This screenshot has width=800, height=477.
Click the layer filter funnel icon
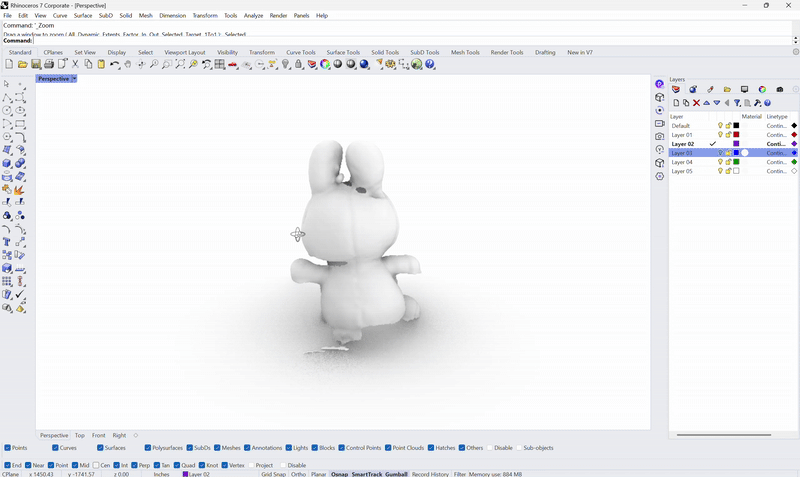coord(737,103)
